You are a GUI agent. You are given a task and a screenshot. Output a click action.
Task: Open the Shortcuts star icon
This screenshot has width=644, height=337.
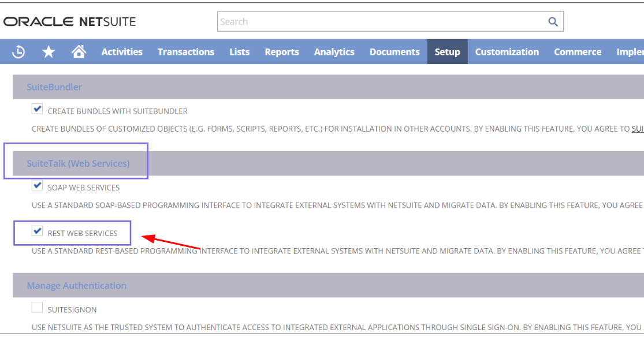pyautogui.click(x=49, y=52)
